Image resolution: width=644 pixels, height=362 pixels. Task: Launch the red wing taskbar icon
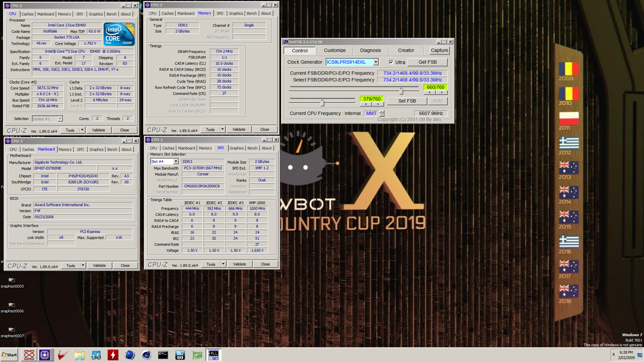pyautogui.click(x=62, y=355)
